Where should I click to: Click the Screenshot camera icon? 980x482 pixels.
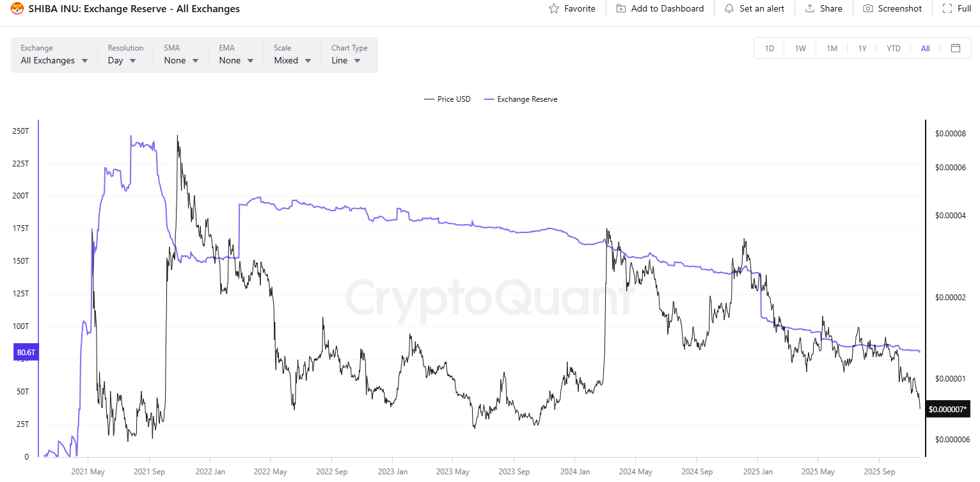pyautogui.click(x=868, y=8)
